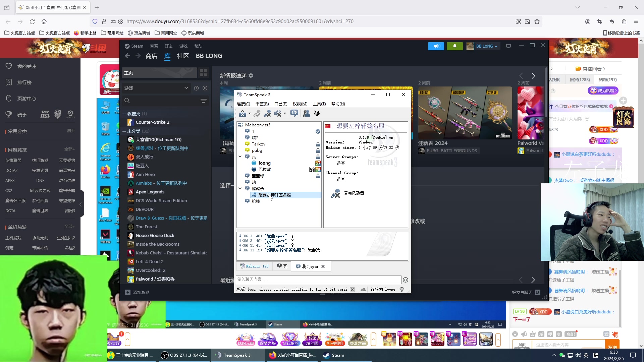The width and height of the screenshot is (644, 362).
Task: Open 直播回看 link in Douyu
Action: pyautogui.click(x=590, y=69)
